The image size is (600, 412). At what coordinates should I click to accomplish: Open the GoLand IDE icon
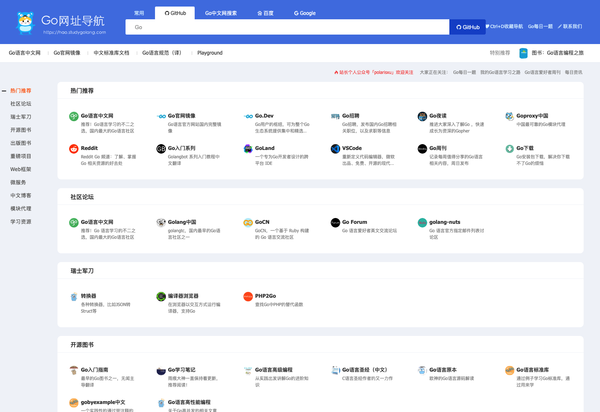pyautogui.click(x=248, y=148)
